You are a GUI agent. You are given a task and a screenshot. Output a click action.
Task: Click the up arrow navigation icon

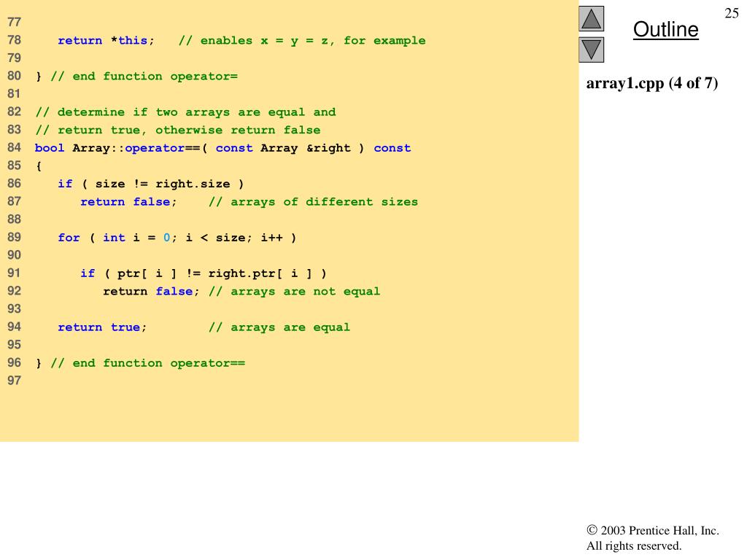[x=592, y=18]
